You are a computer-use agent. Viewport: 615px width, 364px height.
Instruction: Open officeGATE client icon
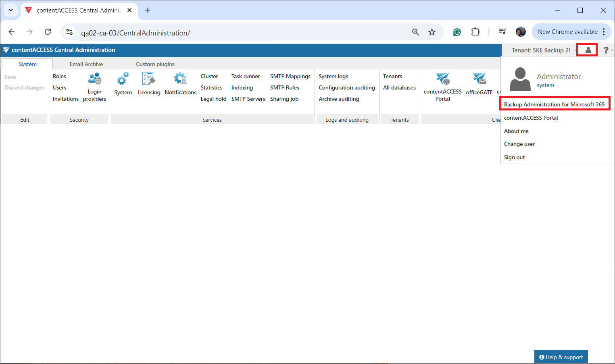[x=479, y=79]
